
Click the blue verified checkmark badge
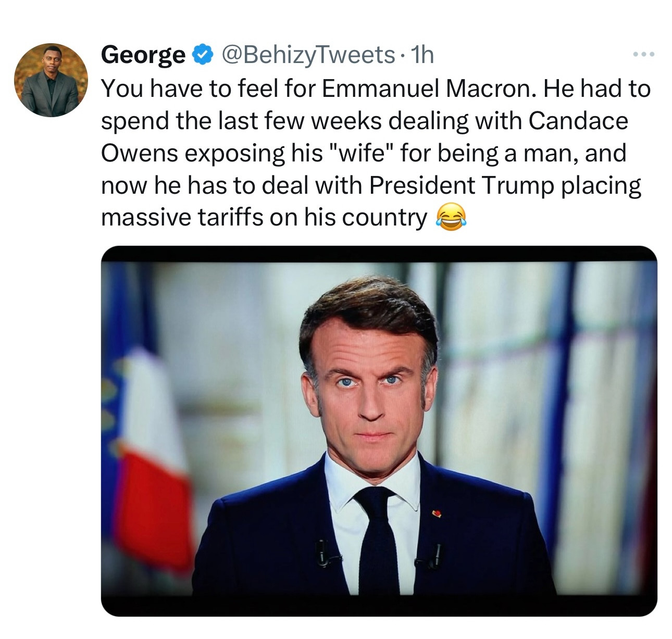click(x=203, y=54)
